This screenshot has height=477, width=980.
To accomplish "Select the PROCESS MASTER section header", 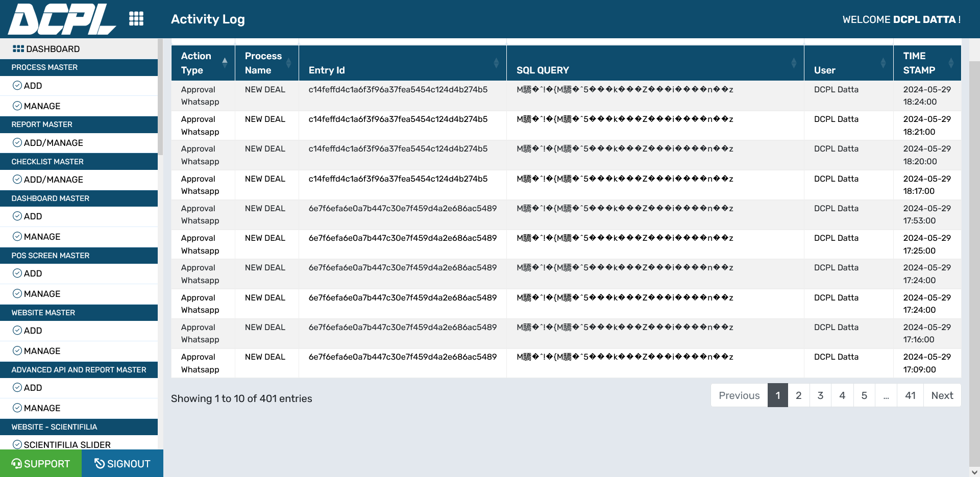I will 79,67.
